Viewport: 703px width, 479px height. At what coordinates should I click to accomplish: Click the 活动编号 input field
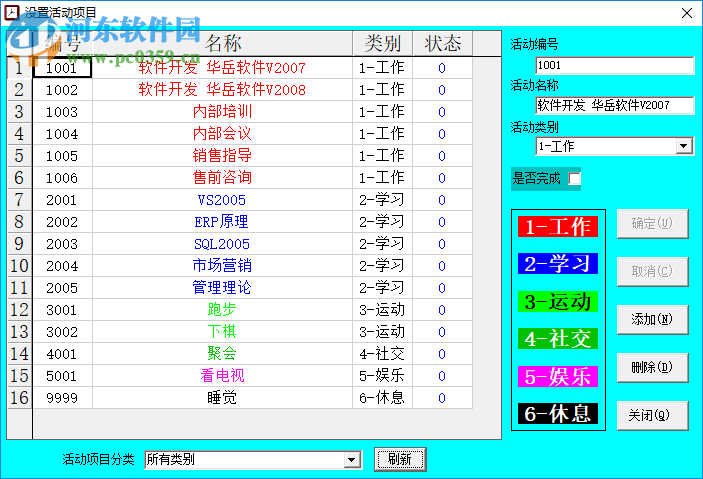(615, 65)
